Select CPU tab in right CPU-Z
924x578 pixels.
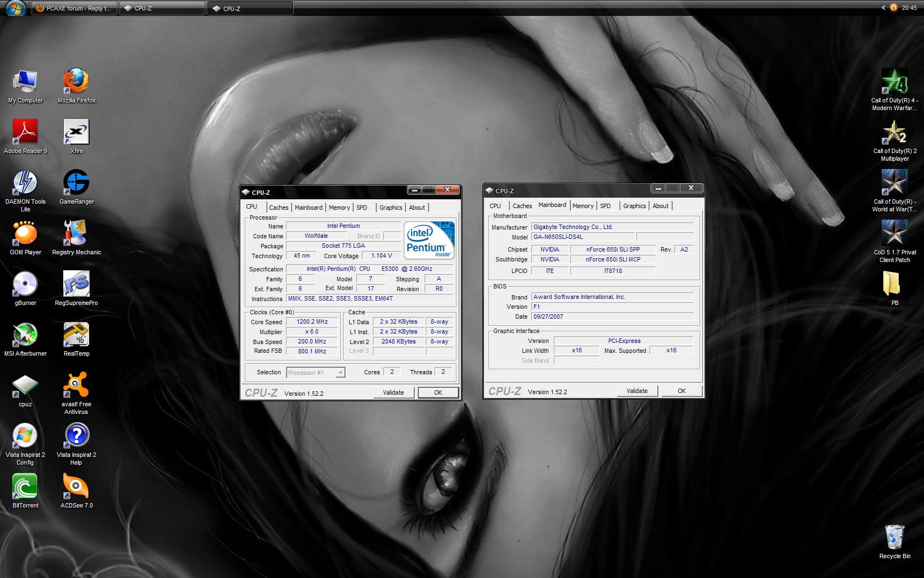coord(496,206)
